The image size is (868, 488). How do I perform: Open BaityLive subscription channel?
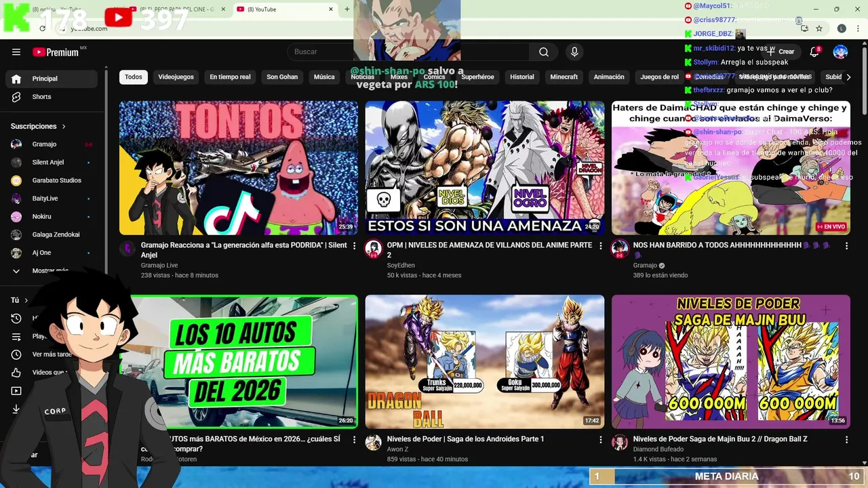[x=52, y=199]
